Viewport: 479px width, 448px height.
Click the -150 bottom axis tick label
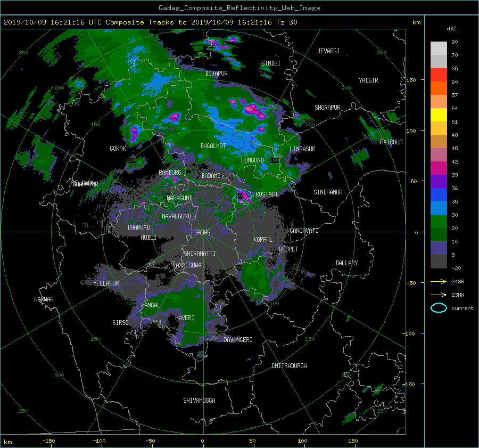click(48, 441)
